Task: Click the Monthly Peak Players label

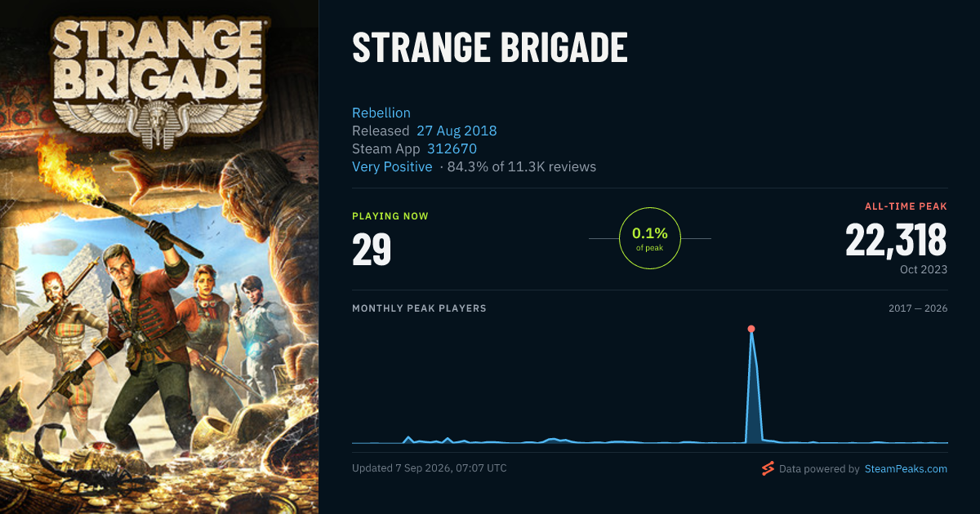Action: pos(419,308)
